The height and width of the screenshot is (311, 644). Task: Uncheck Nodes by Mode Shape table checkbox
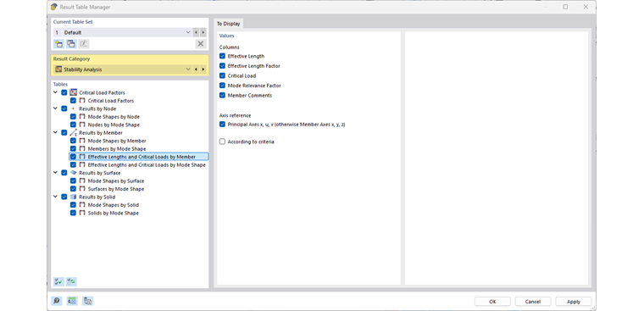[73, 125]
